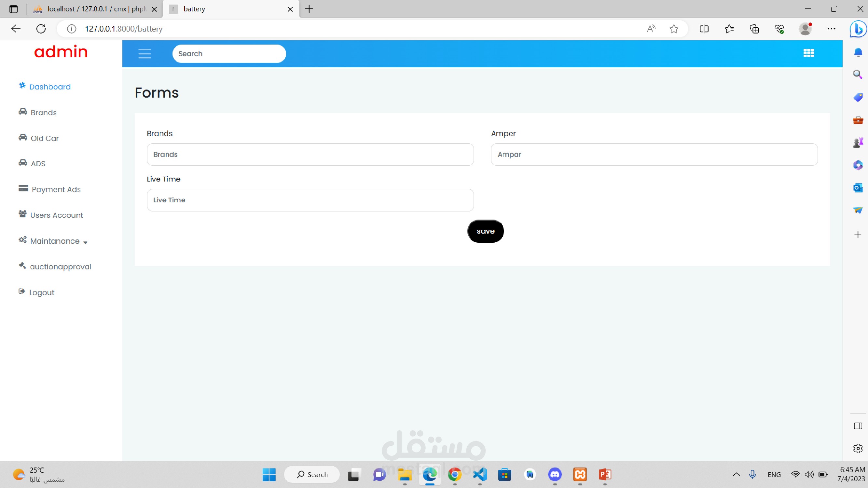Click the Users Account sidebar icon
This screenshot has width=868, height=488.
22,214
